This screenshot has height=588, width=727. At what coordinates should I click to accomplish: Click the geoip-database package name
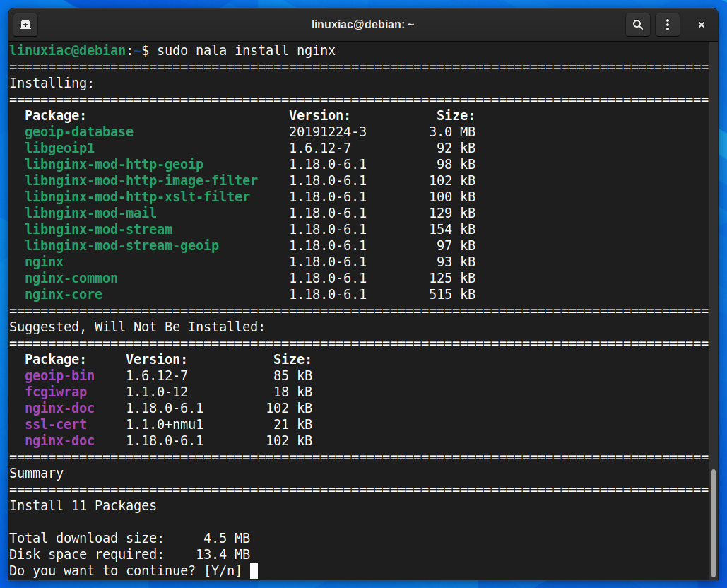tap(79, 131)
